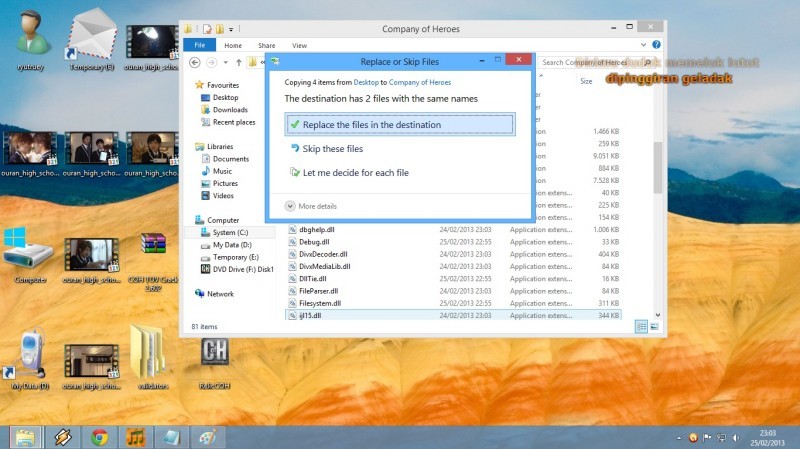Switch to Large icons view in status bar

point(654,327)
